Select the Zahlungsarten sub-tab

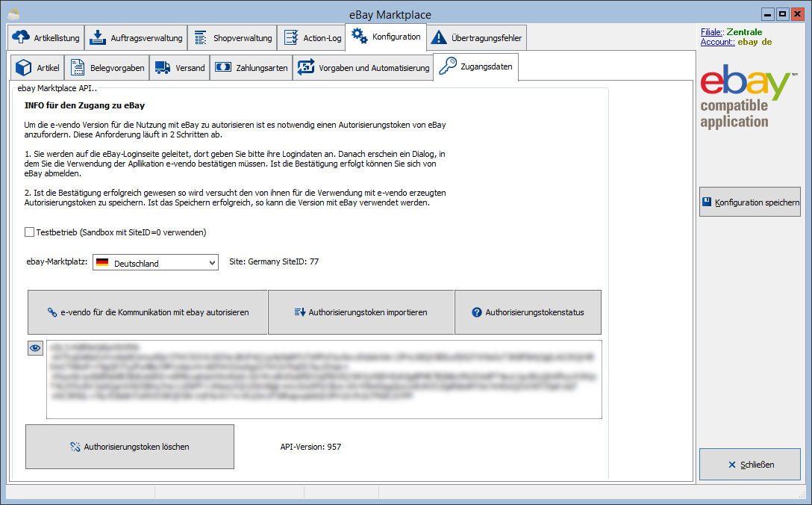(x=252, y=68)
